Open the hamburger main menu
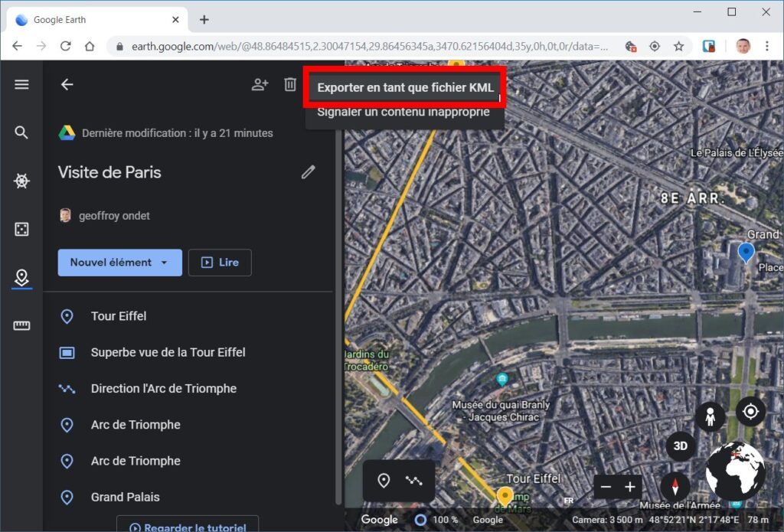 pos(21,84)
